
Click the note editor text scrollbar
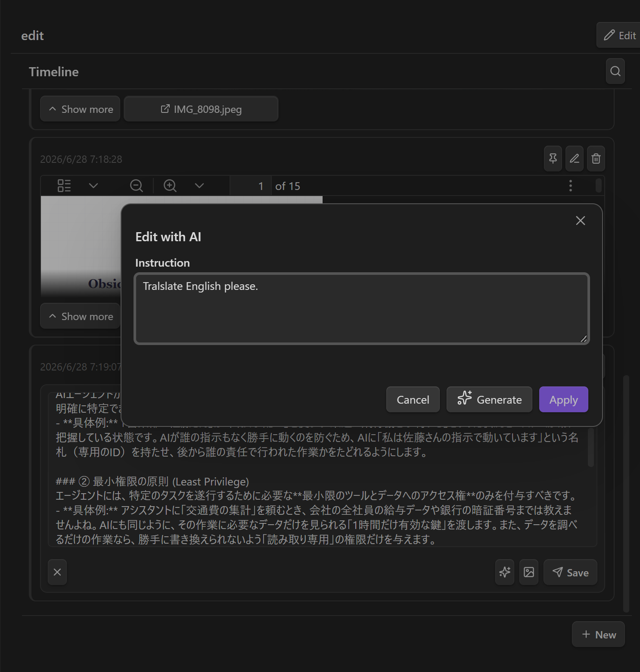pyautogui.click(x=591, y=446)
